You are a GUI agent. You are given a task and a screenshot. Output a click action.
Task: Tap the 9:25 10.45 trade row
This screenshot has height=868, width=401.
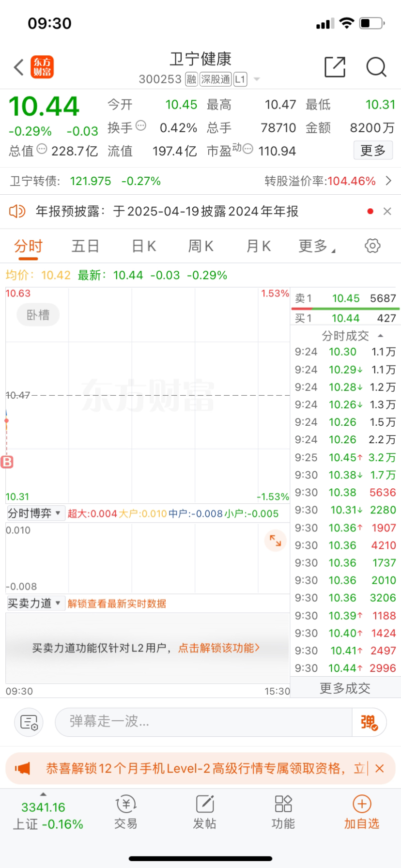click(x=345, y=457)
